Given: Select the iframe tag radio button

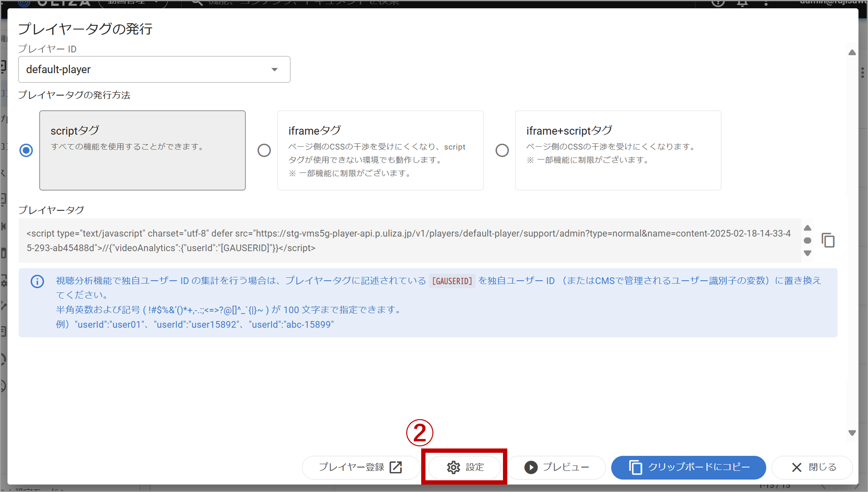Looking at the screenshot, I should pos(264,150).
